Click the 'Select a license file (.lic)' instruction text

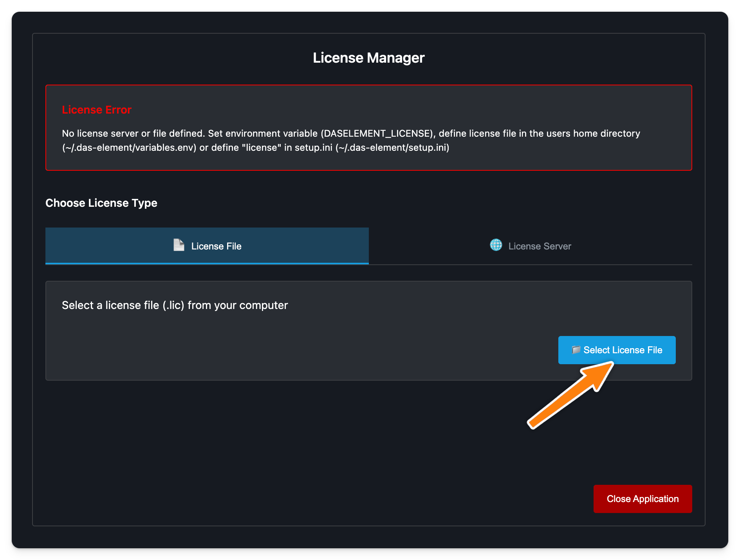click(x=175, y=305)
